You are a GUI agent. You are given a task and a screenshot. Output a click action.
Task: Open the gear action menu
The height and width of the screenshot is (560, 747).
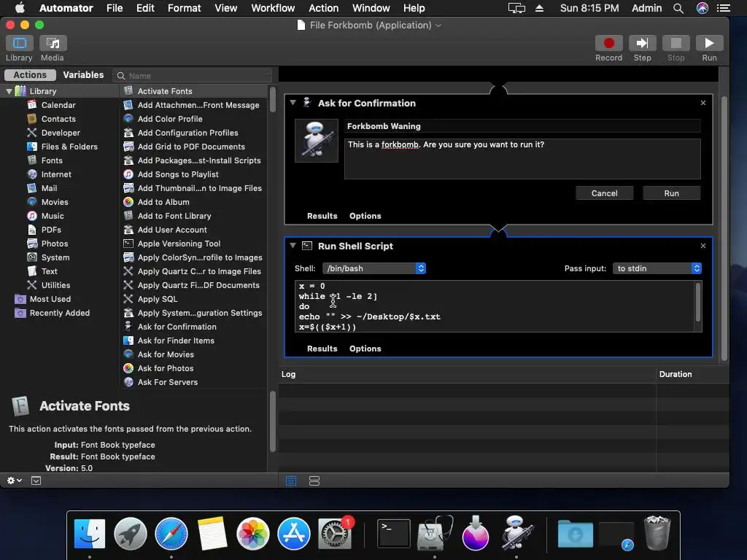(15, 481)
